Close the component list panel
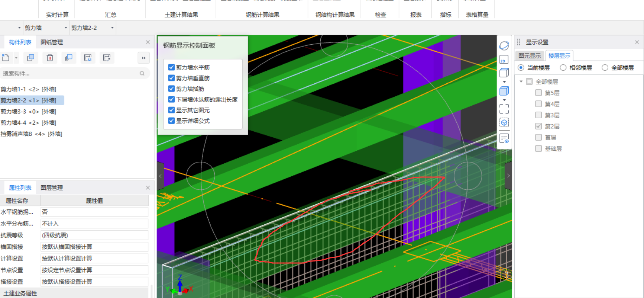This screenshot has height=298, width=644. coord(148,42)
